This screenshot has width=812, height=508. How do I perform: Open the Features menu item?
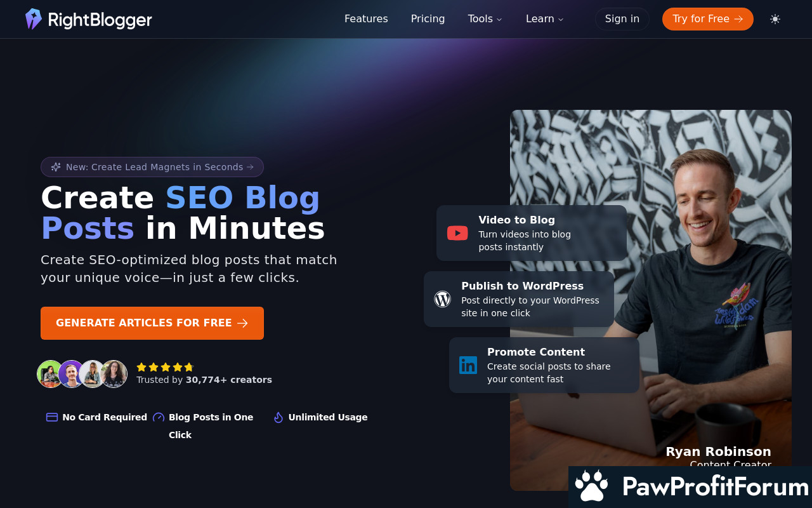click(366, 19)
